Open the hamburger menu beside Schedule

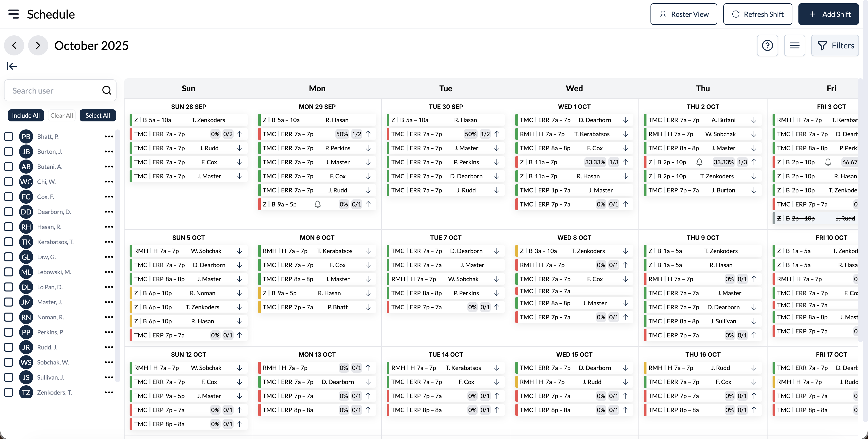point(13,14)
